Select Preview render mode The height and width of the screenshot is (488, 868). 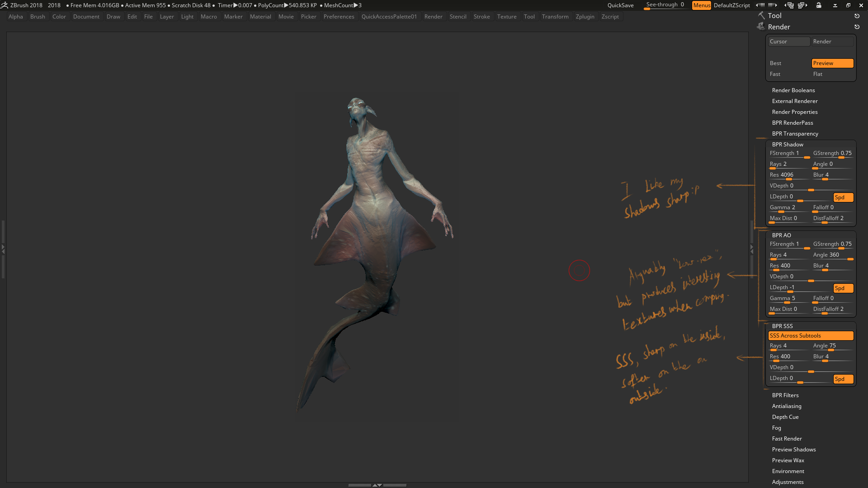[x=832, y=63]
